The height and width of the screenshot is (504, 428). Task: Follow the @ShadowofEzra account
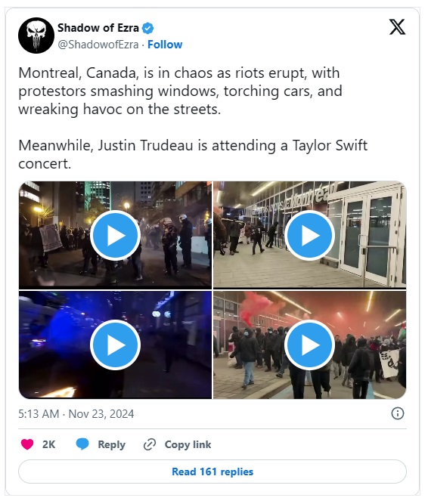coord(165,45)
